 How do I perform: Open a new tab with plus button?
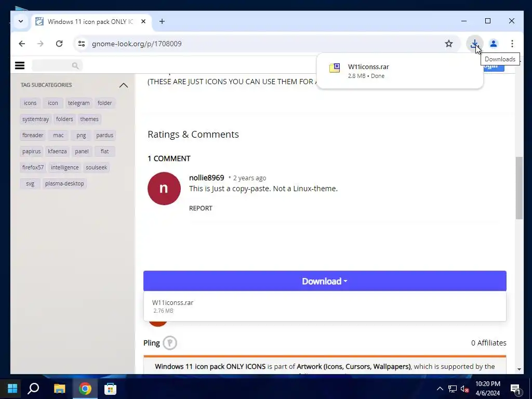(x=162, y=21)
